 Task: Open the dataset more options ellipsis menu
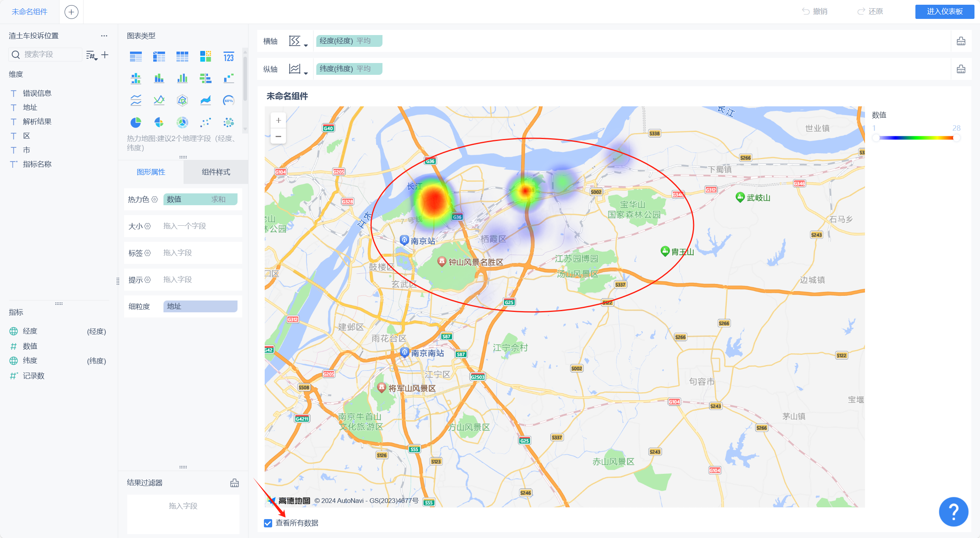pyautogui.click(x=104, y=36)
